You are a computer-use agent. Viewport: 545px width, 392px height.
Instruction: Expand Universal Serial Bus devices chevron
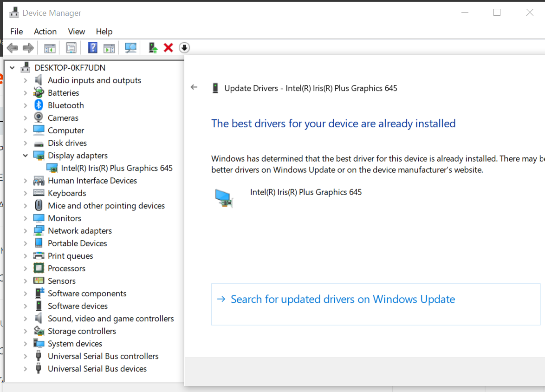26,368
